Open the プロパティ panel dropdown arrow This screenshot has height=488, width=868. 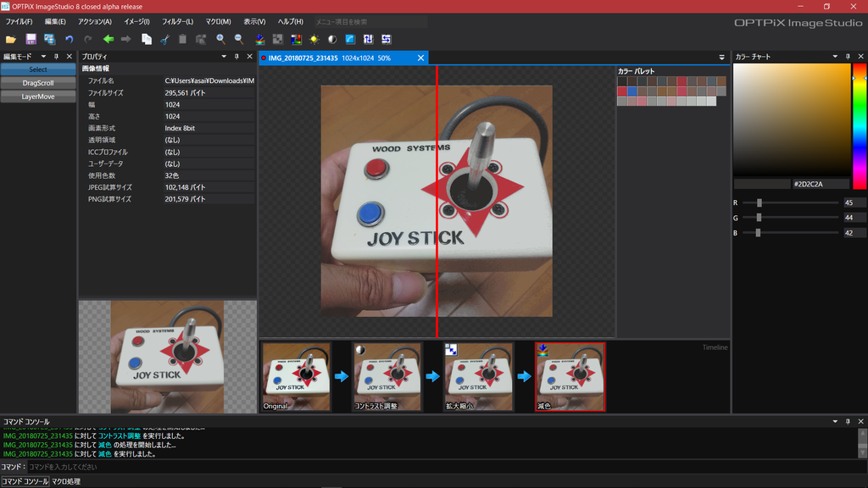coord(224,57)
